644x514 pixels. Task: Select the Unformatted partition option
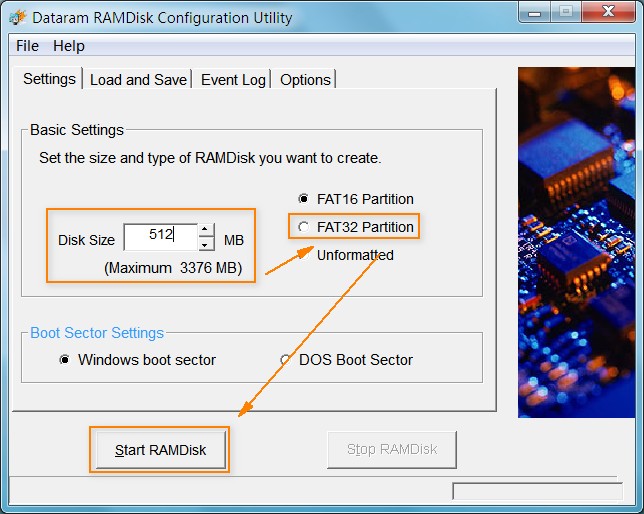point(304,255)
